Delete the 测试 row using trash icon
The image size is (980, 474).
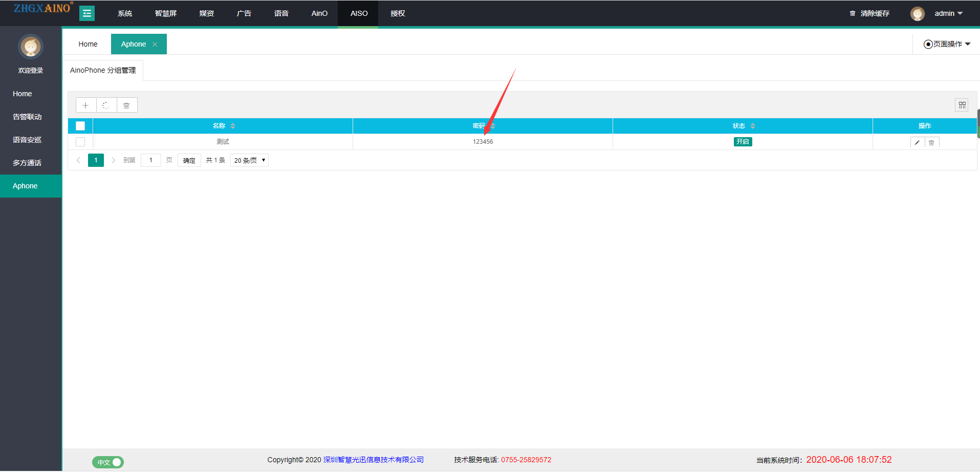[x=931, y=143]
